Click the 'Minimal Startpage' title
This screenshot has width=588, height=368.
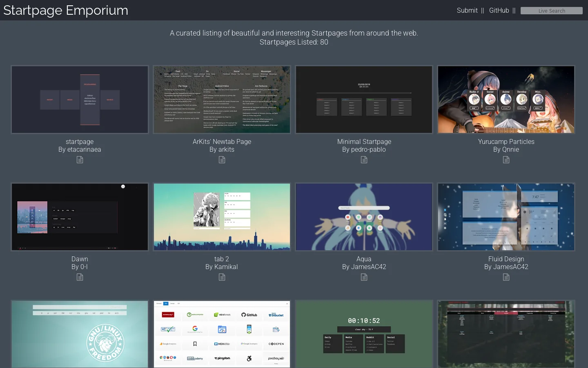click(364, 141)
